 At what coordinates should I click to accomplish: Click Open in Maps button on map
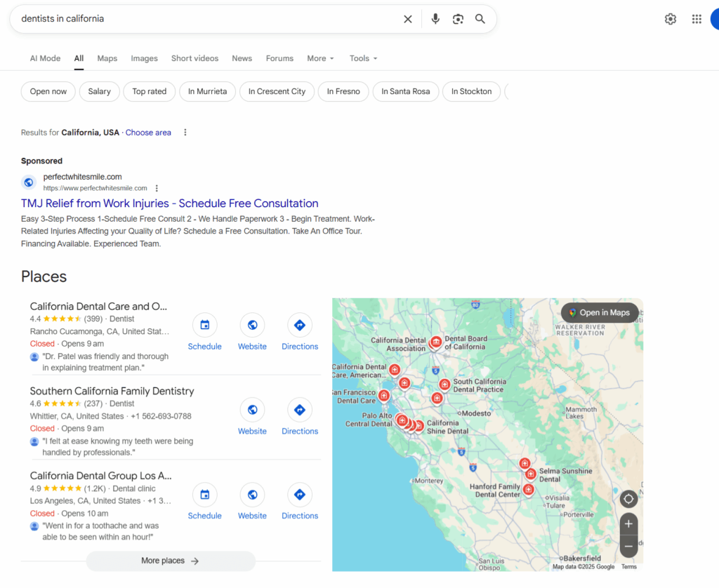(x=600, y=312)
